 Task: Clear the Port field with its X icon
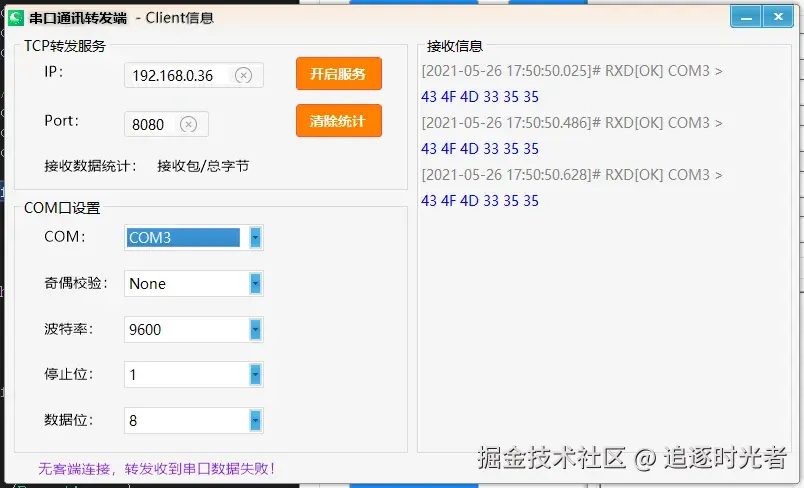click(x=188, y=124)
